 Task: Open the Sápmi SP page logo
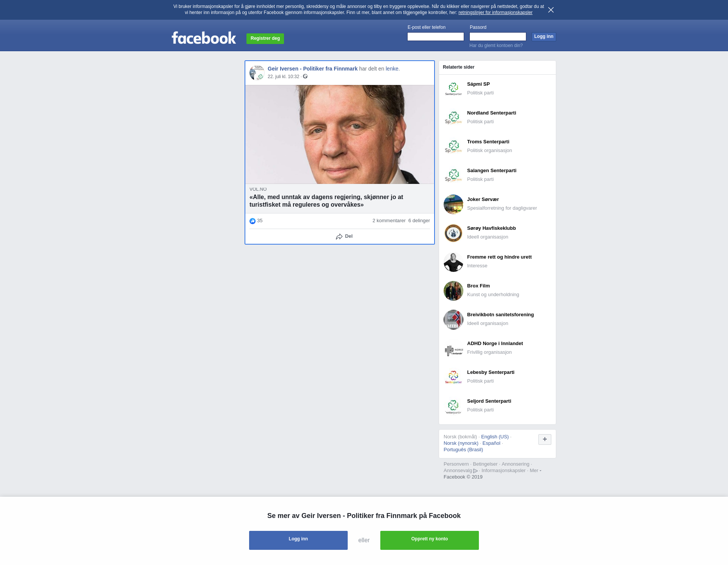point(453,89)
